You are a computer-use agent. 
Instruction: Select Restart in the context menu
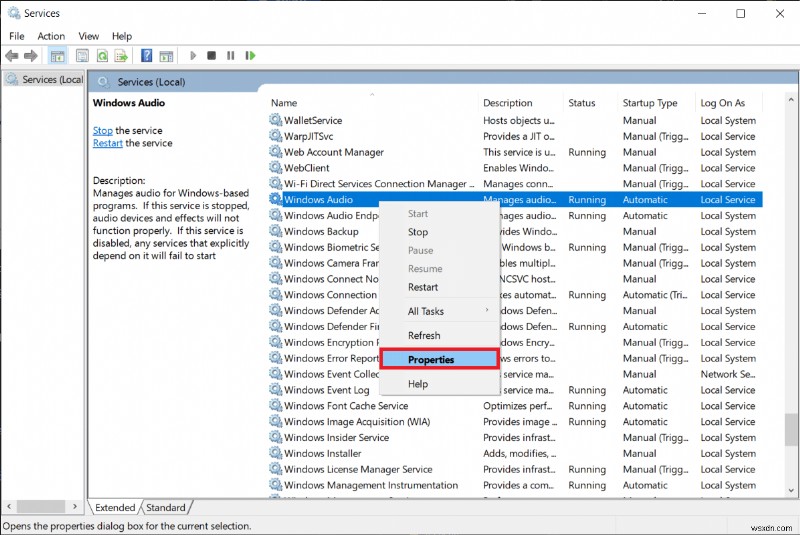click(x=423, y=287)
